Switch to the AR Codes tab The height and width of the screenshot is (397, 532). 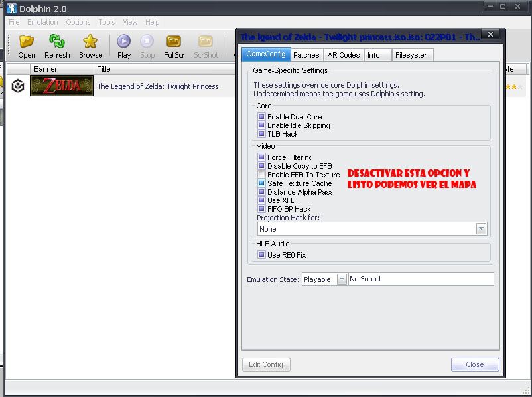(344, 55)
